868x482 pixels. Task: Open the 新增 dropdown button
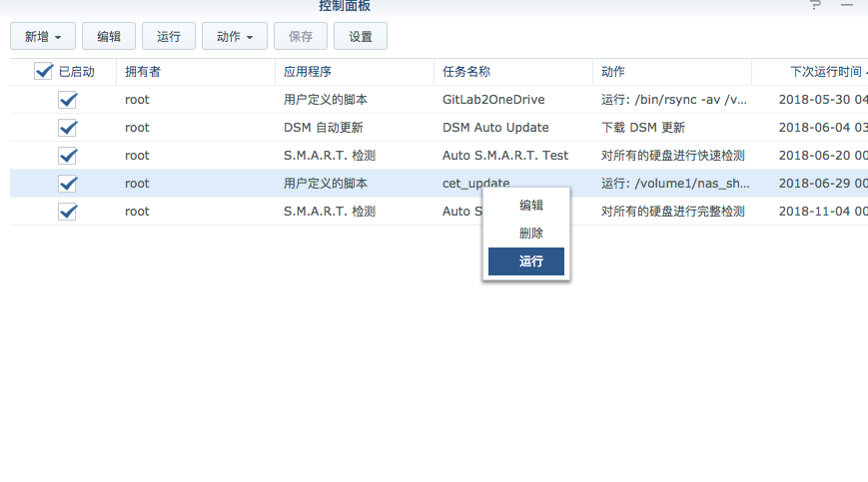tap(43, 37)
